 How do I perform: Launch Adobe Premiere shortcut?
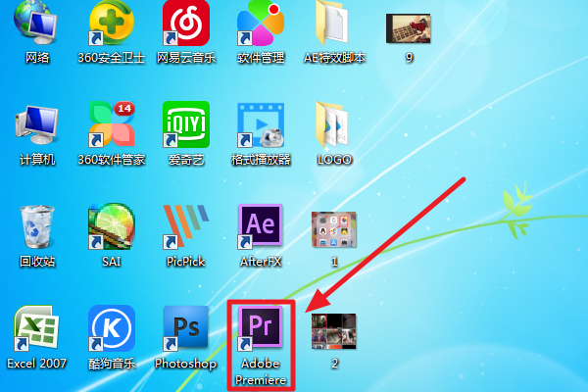click(x=261, y=328)
